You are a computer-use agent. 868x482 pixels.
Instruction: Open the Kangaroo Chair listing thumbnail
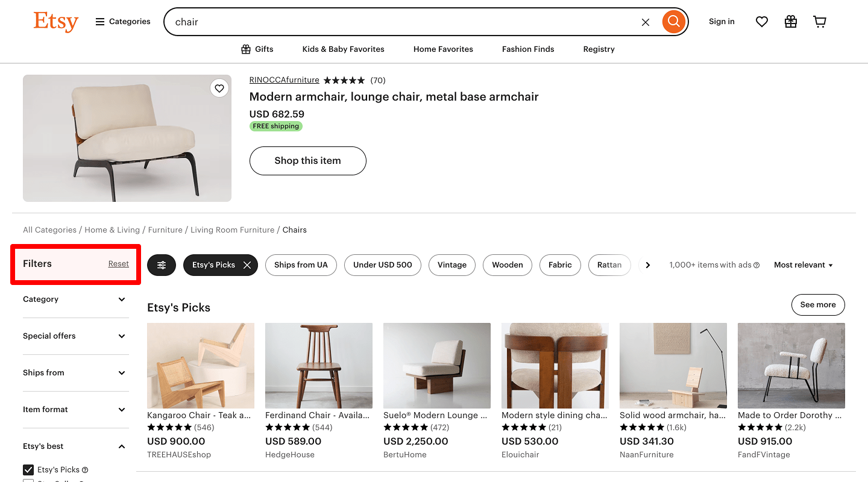point(200,366)
